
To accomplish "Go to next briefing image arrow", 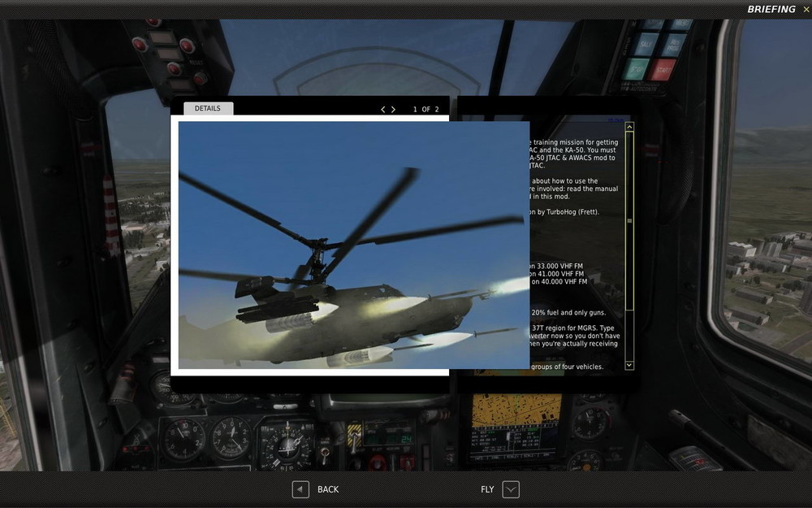I will coord(393,110).
